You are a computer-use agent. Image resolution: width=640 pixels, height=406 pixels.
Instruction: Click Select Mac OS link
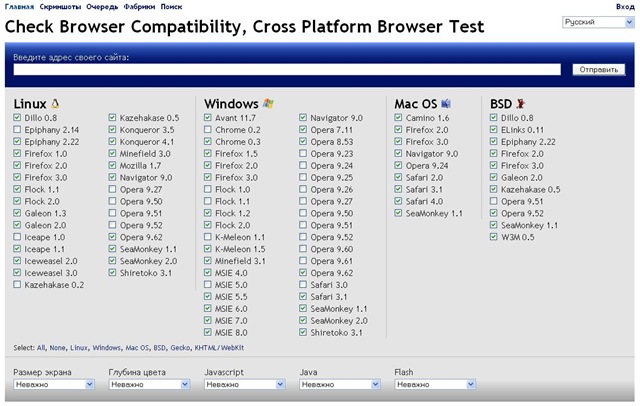point(137,348)
